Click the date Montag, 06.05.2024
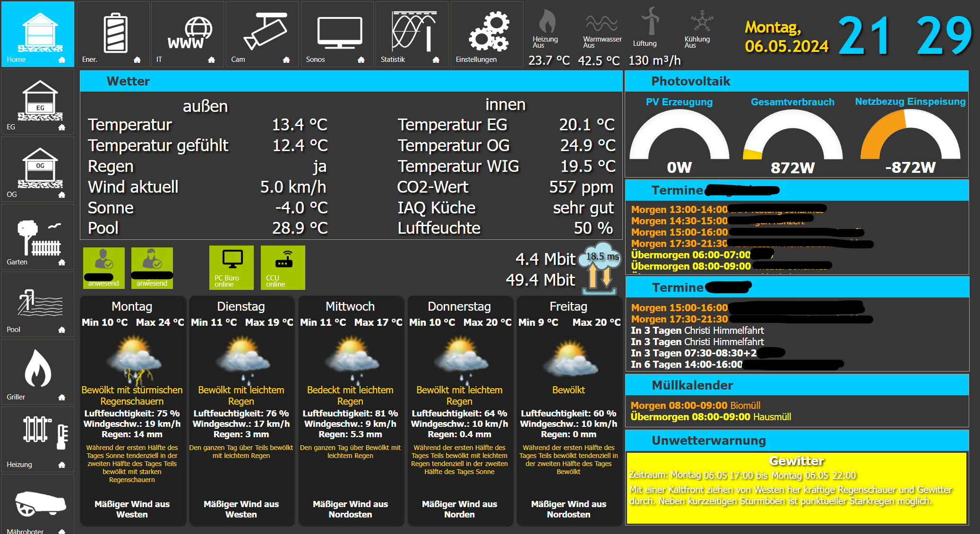 [787, 37]
